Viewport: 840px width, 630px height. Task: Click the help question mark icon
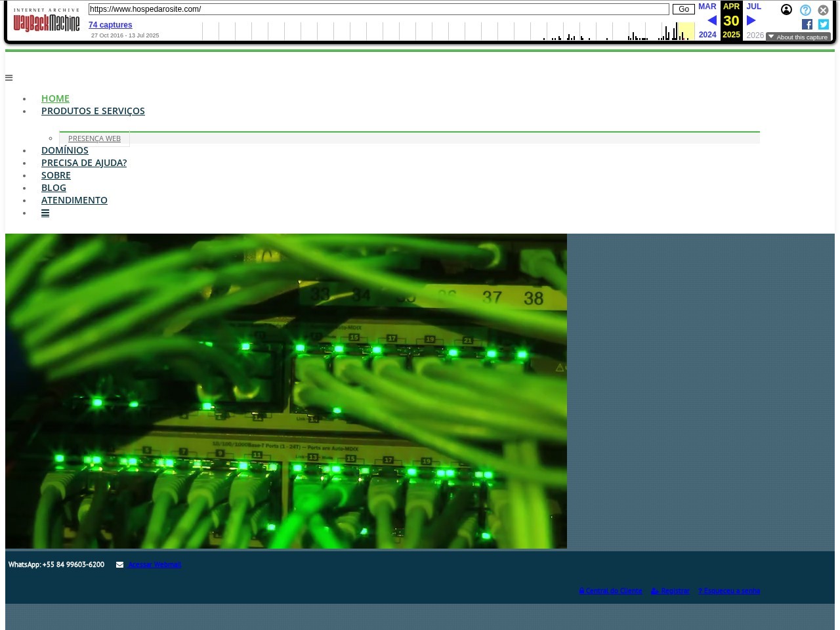805,10
